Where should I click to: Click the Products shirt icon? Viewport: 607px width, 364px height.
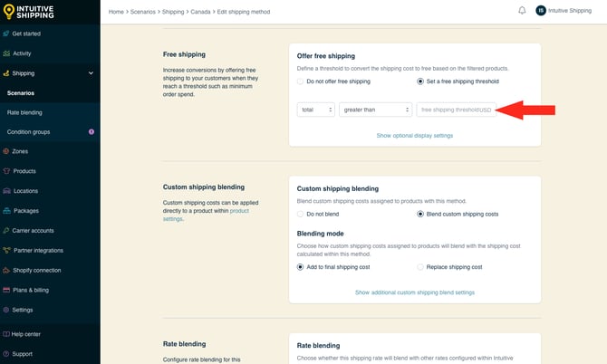[6, 171]
